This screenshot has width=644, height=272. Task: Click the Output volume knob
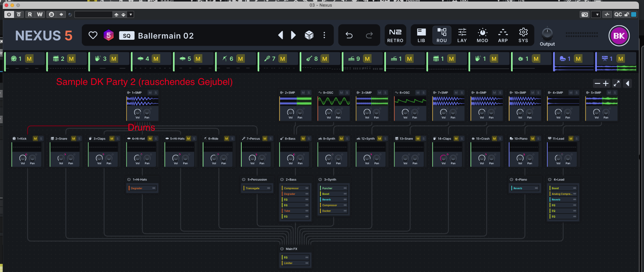click(x=547, y=33)
